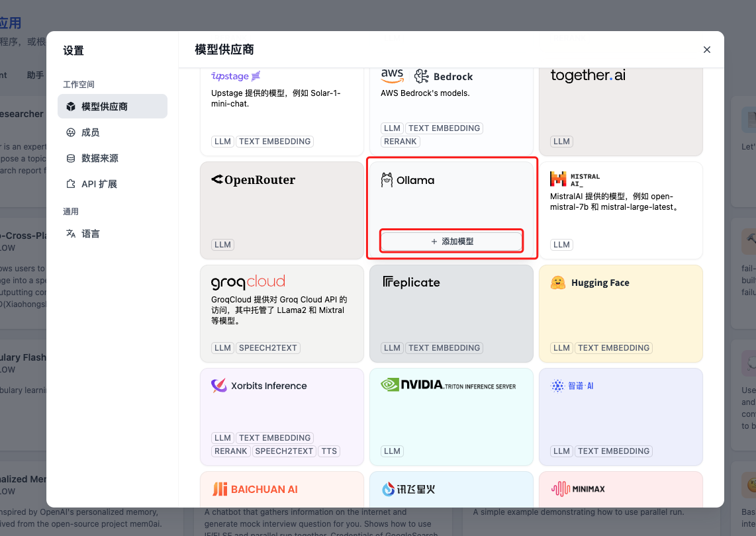
Task: Go to API 扩展 settings
Action: click(x=99, y=184)
